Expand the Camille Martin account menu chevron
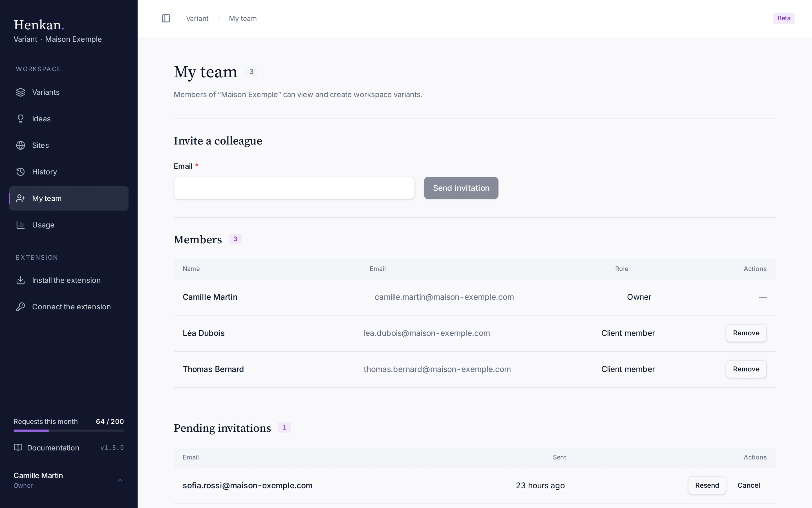 (x=120, y=480)
